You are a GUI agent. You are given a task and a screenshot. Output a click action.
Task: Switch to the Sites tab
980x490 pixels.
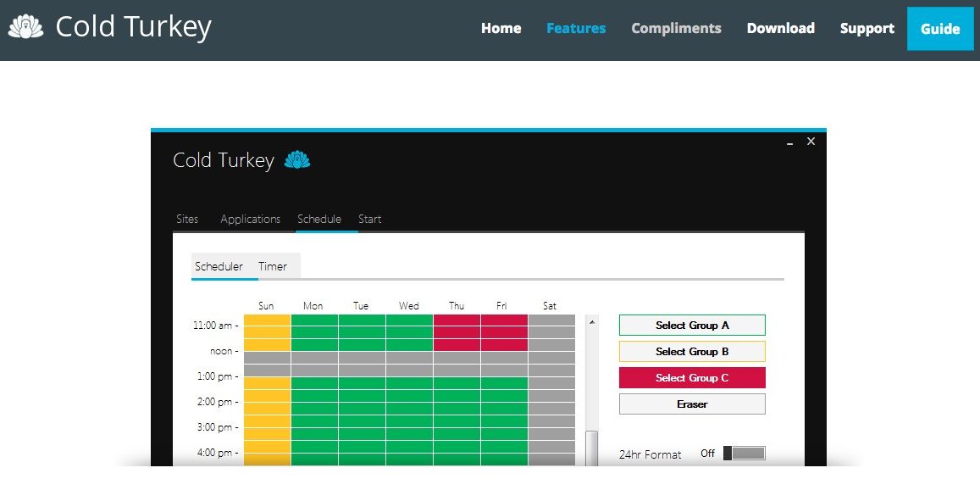click(187, 219)
